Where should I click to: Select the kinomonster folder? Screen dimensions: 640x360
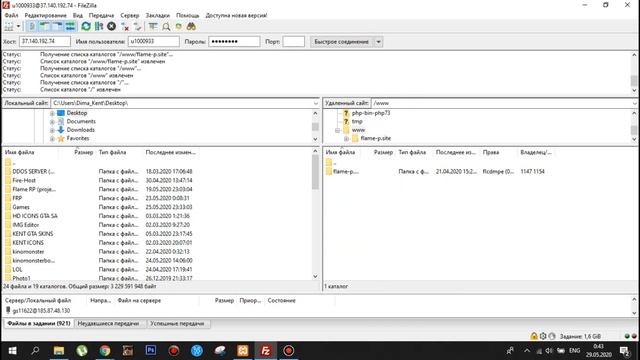tap(28, 252)
